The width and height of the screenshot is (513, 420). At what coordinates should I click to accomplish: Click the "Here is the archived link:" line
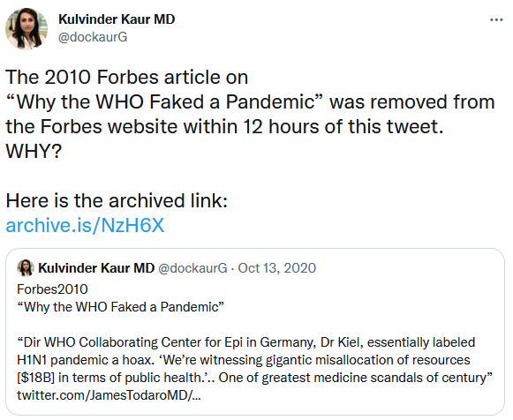[117, 200]
